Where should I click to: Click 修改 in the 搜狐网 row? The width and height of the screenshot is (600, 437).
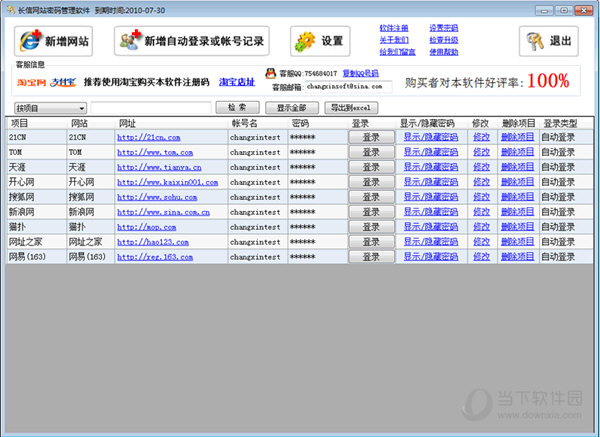point(481,197)
